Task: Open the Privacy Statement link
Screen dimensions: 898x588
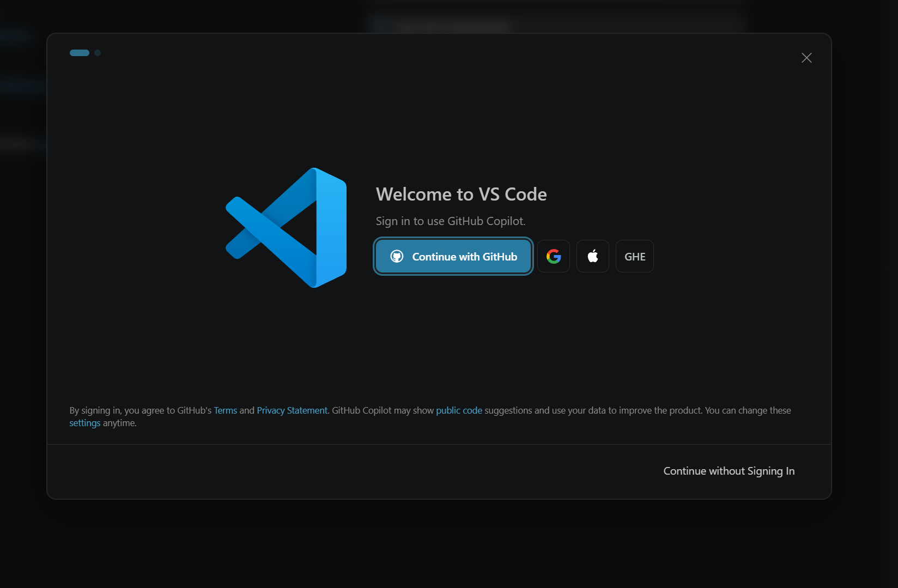Action: (x=292, y=410)
